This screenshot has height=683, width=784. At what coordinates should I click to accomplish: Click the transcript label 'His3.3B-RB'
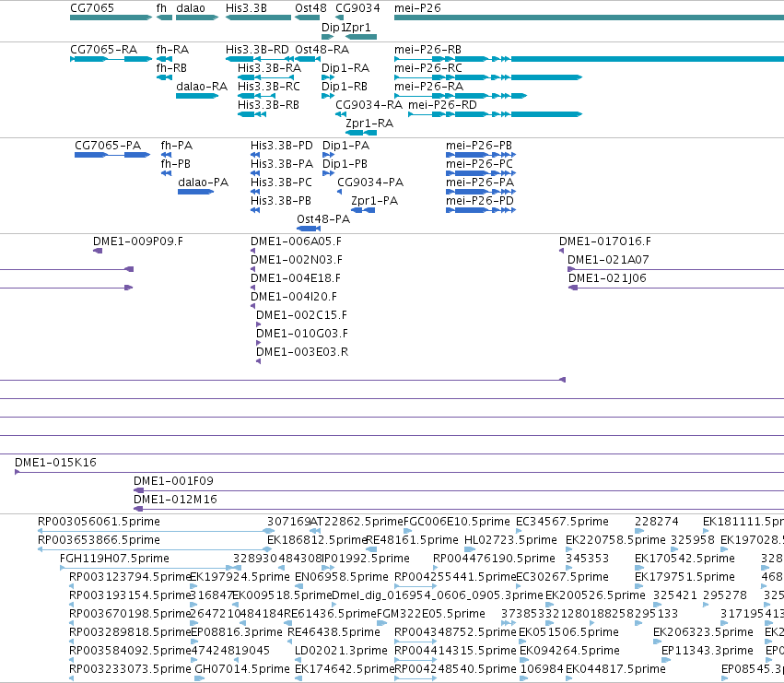(x=268, y=105)
